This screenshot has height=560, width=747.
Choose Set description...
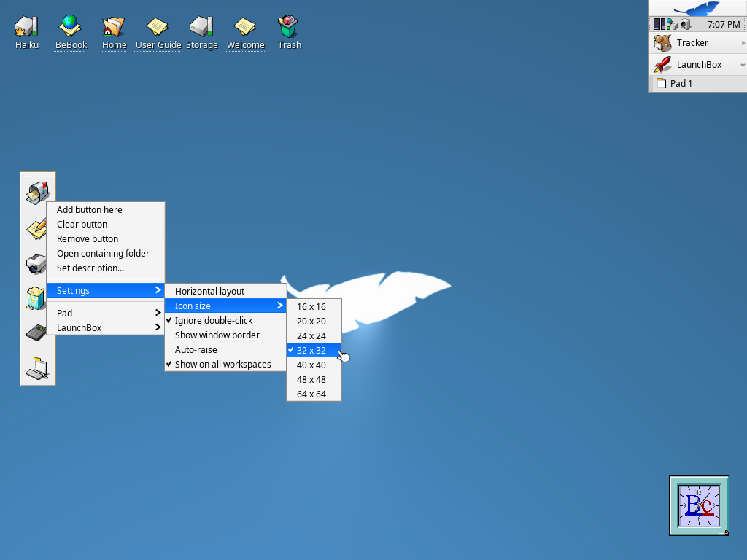pyautogui.click(x=106, y=268)
